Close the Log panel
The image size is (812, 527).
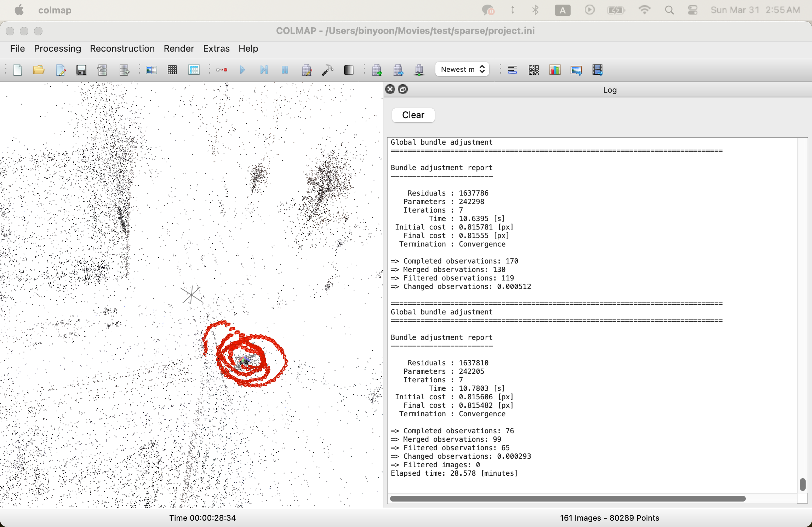click(390, 89)
